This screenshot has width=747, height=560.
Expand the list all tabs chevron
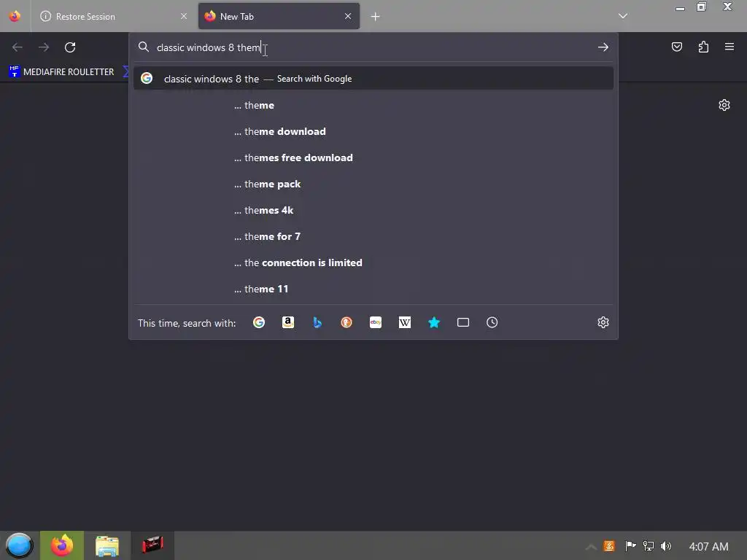(x=623, y=16)
